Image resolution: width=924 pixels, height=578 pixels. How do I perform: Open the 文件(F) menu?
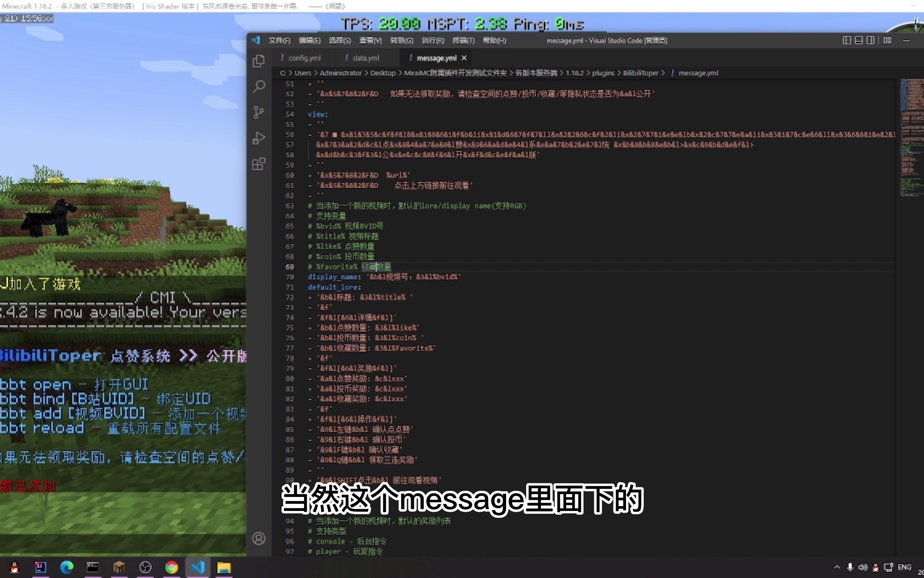280,41
